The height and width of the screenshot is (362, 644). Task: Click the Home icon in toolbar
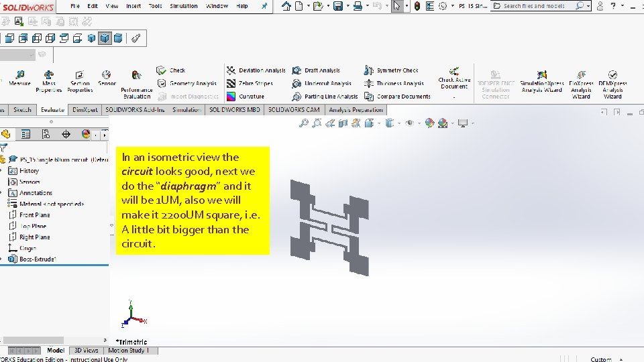pos(286,6)
